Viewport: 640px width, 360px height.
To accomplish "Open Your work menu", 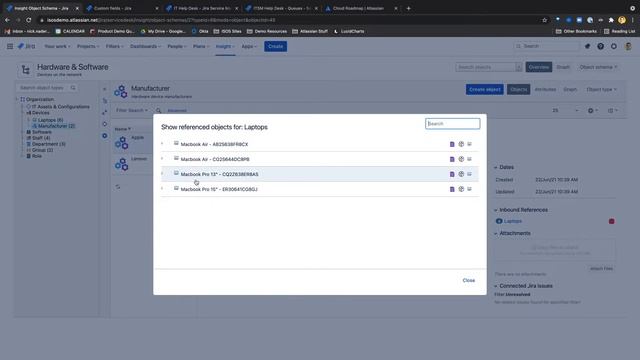I will point(57,47).
